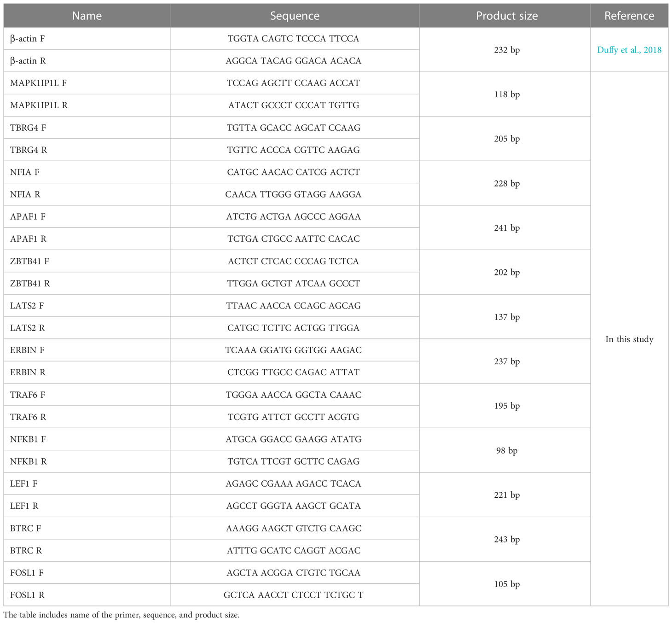Open the Duffy et al., 2018 reference link
This screenshot has height=623, width=672.
pyautogui.click(x=629, y=50)
